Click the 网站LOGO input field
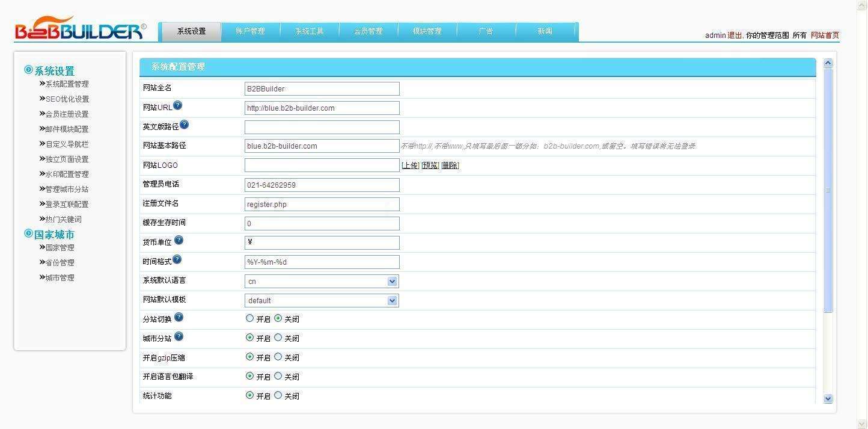Screen dimensions: 868x429 (322, 165)
